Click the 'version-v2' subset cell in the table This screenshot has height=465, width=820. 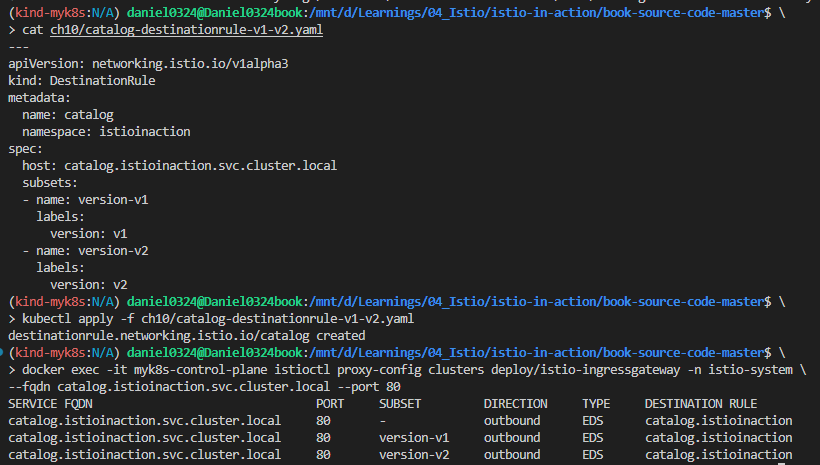[414, 455]
